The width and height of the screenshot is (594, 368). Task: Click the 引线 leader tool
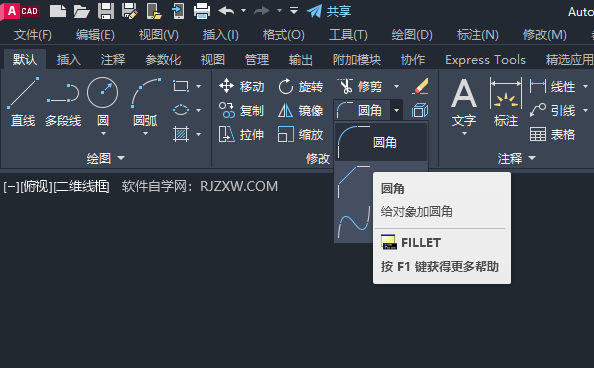coord(552,110)
